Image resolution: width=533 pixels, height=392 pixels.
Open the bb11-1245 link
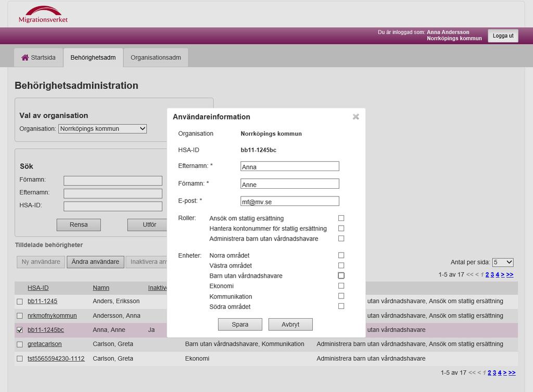[x=43, y=301]
